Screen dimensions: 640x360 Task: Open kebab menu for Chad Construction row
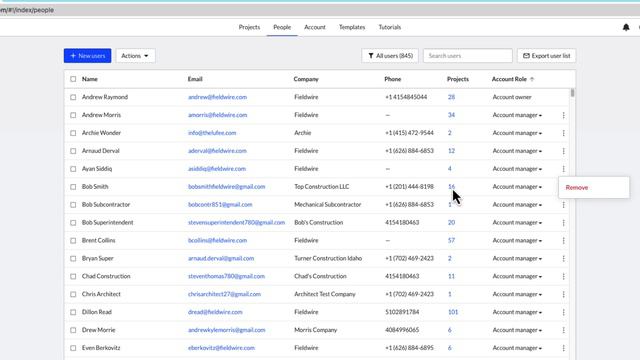(x=563, y=276)
